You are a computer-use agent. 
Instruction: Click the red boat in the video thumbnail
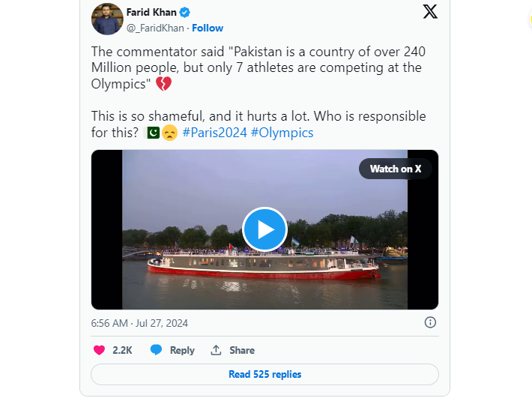click(262, 266)
